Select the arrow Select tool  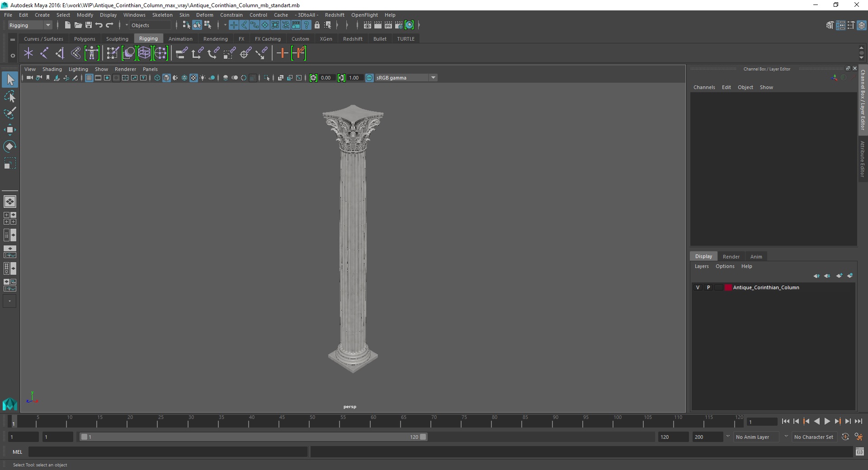pyautogui.click(x=10, y=80)
